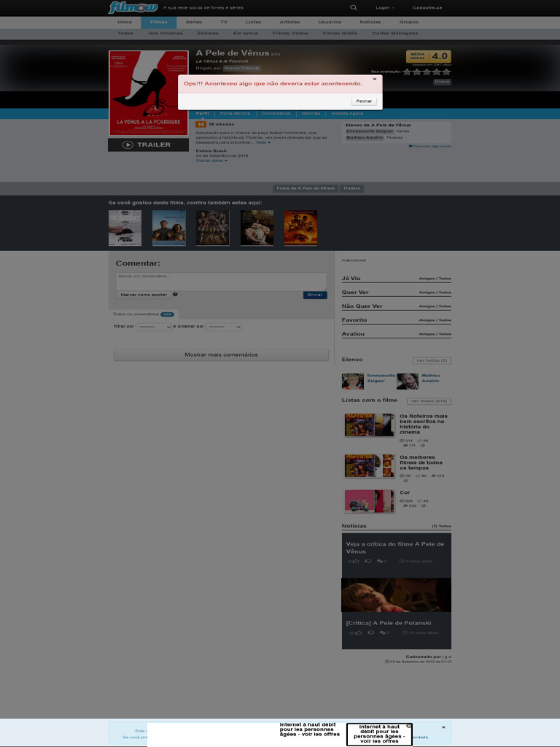Screen dimensions: 560x747
Task: Rate the film with the first star
Action: click(407, 72)
